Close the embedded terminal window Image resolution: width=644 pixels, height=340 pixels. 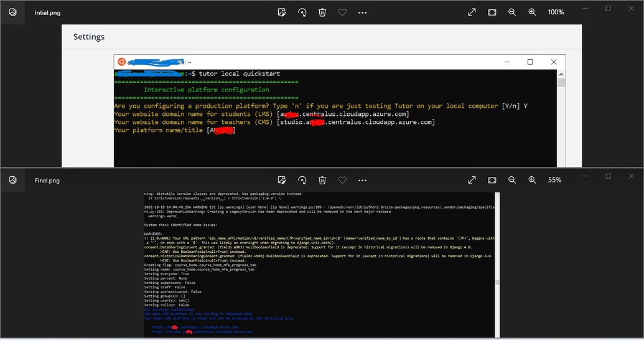pos(554,62)
